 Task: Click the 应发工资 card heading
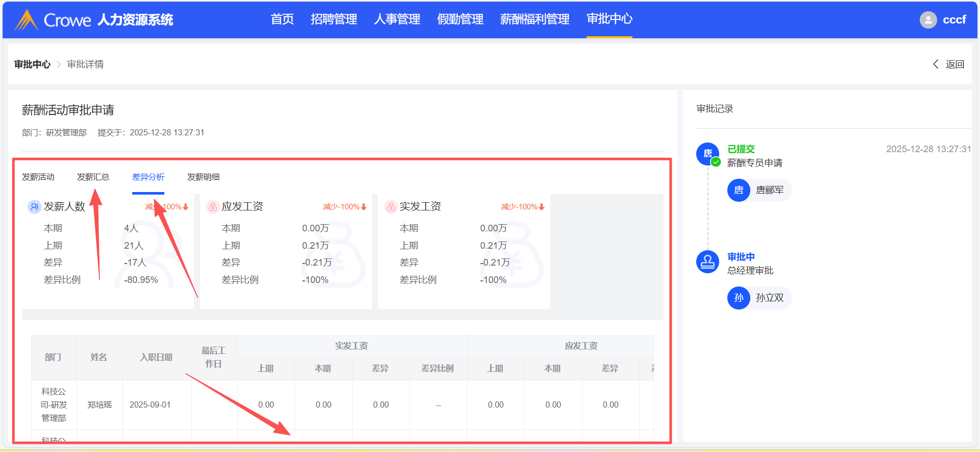(242, 206)
